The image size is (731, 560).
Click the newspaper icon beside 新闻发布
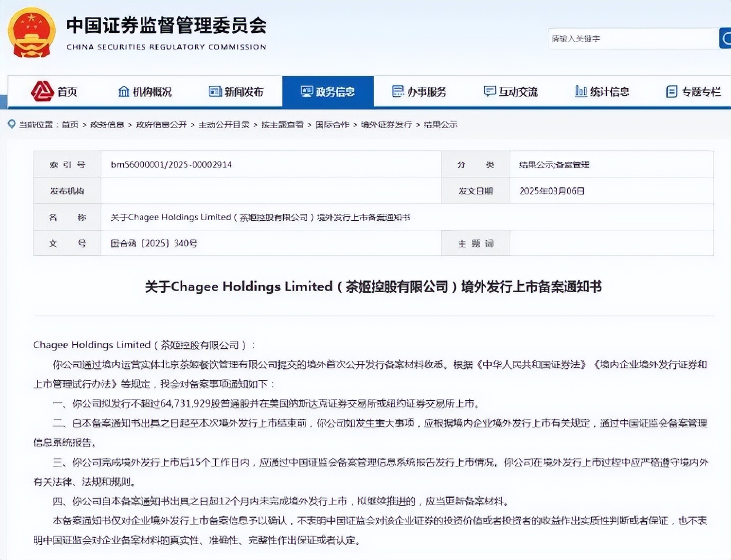point(215,92)
